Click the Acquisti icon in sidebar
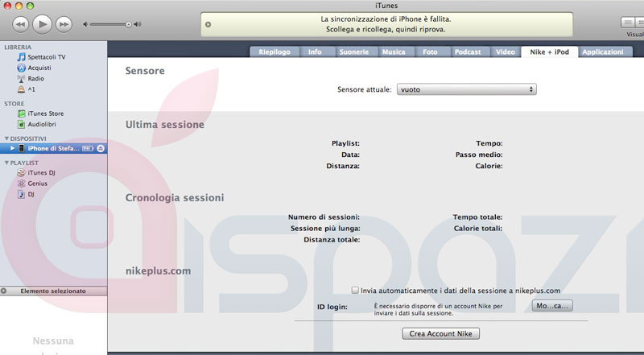The image size is (644, 355). tap(22, 68)
